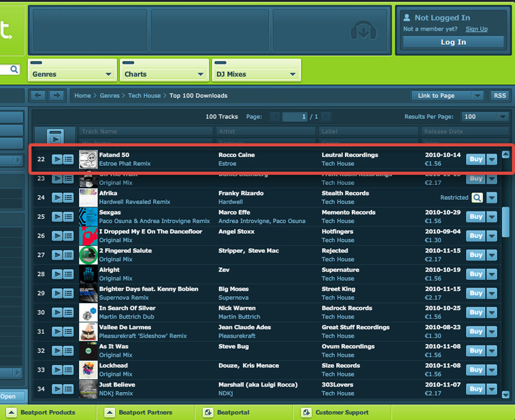515x420 pixels.
Task: Click the forward navigation arrow
Action: pos(56,96)
